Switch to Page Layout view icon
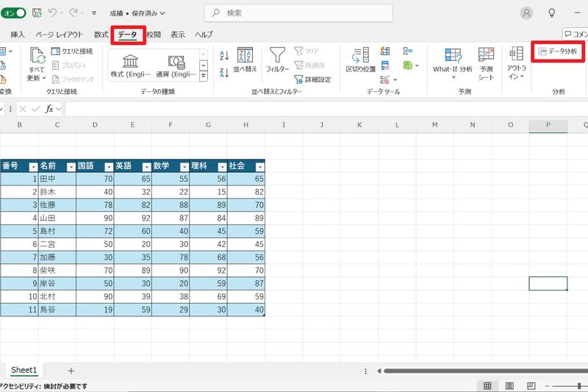 pyautogui.click(x=509, y=386)
